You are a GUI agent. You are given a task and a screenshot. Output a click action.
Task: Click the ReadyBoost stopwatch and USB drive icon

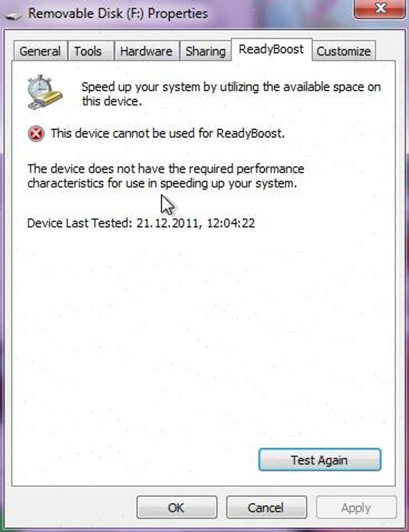(44, 93)
